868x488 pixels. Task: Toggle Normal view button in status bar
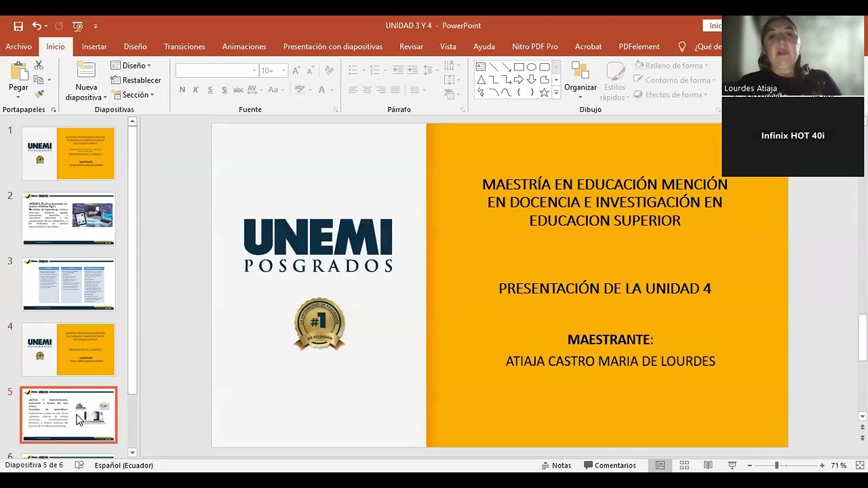pyautogui.click(x=660, y=465)
